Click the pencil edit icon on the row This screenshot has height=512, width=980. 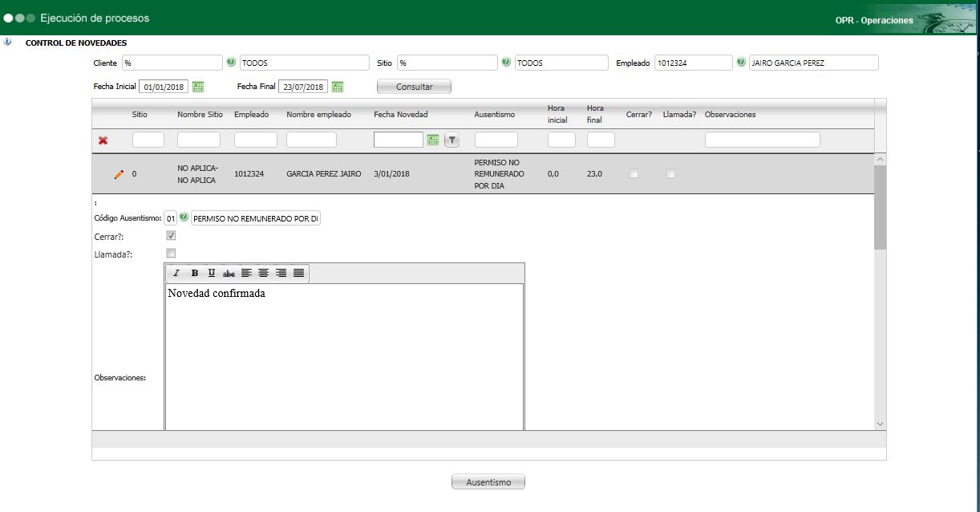coord(119,174)
